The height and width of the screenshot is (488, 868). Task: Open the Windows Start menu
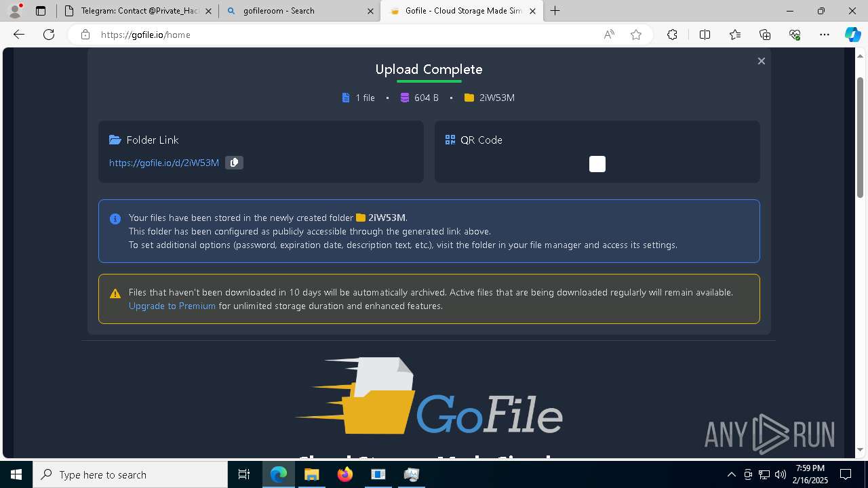(x=16, y=474)
